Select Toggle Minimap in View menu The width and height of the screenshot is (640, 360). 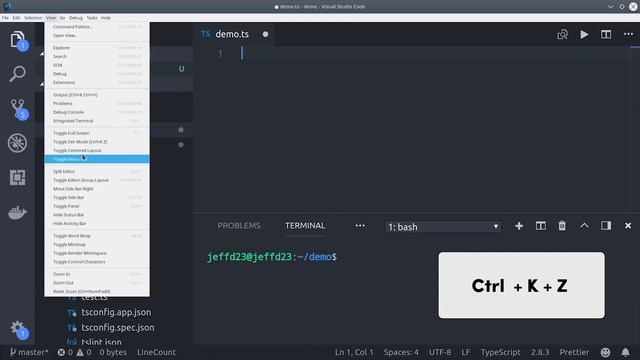point(97,244)
